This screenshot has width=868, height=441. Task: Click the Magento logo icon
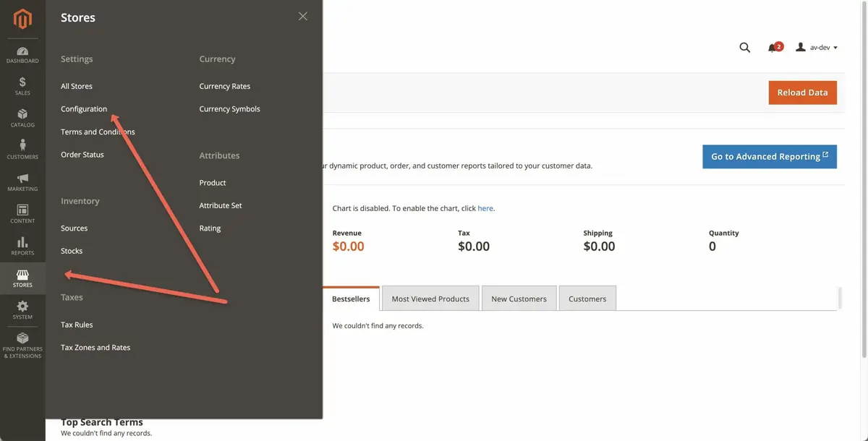click(x=22, y=20)
